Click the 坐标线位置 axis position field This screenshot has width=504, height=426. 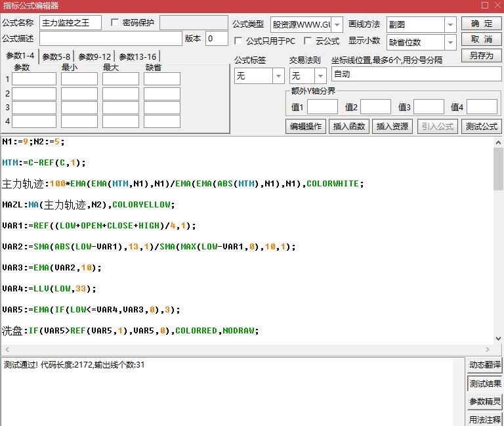[x=417, y=74]
